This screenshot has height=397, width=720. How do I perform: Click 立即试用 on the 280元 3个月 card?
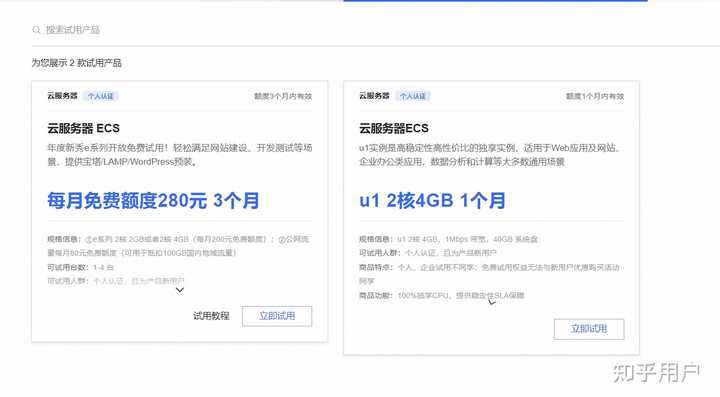[277, 316]
